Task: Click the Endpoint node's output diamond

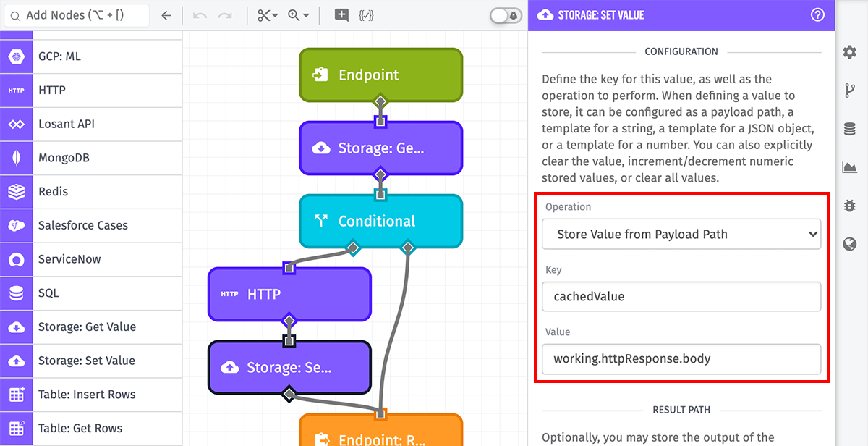Action: click(x=380, y=101)
